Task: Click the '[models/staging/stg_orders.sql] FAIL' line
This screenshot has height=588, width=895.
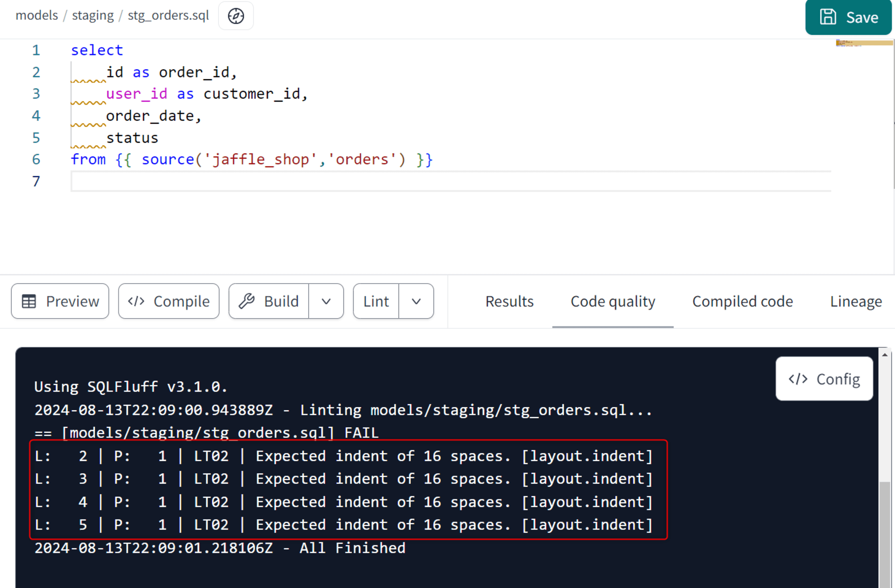Action: tap(206, 433)
